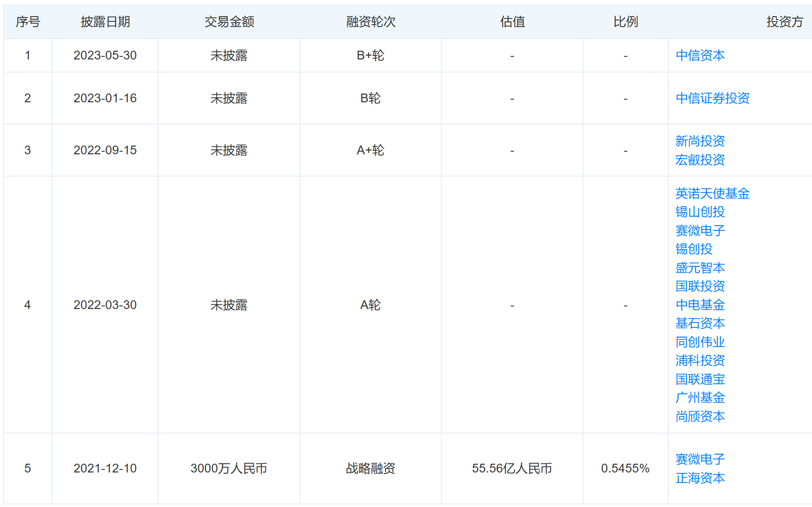
Task: Click the 比例 column header
Action: tap(625, 22)
